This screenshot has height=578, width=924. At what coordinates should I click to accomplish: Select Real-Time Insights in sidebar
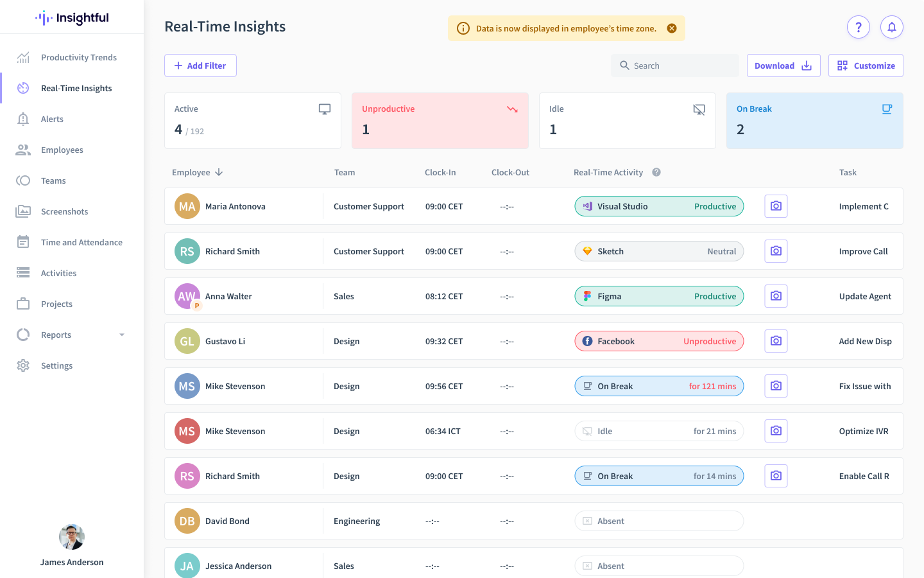click(x=72, y=88)
